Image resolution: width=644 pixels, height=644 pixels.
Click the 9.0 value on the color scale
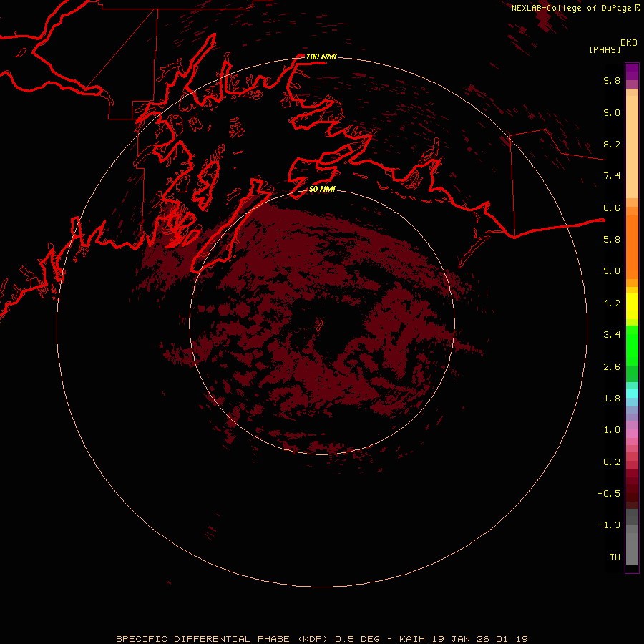point(612,112)
